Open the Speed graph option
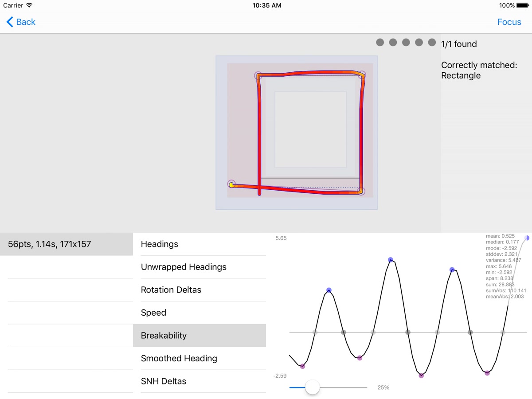The height and width of the screenshot is (399, 532). 199,313
